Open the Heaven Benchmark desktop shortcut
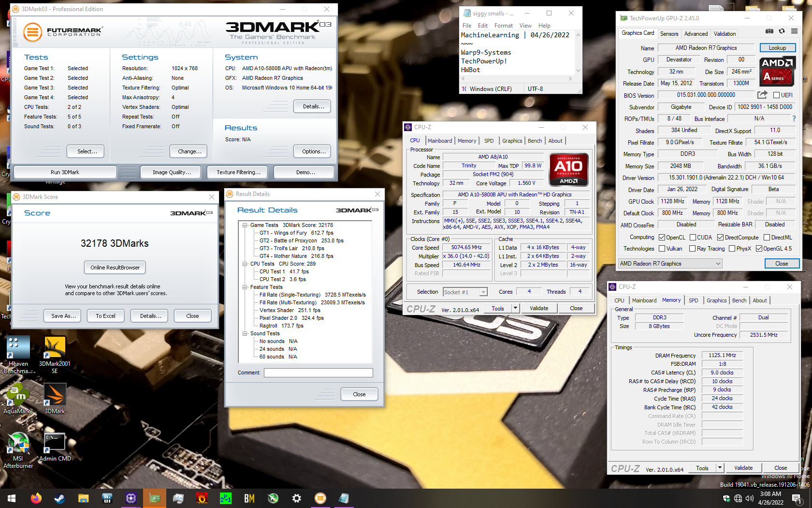The width and height of the screenshot is (812, 508). click(18, 354)
